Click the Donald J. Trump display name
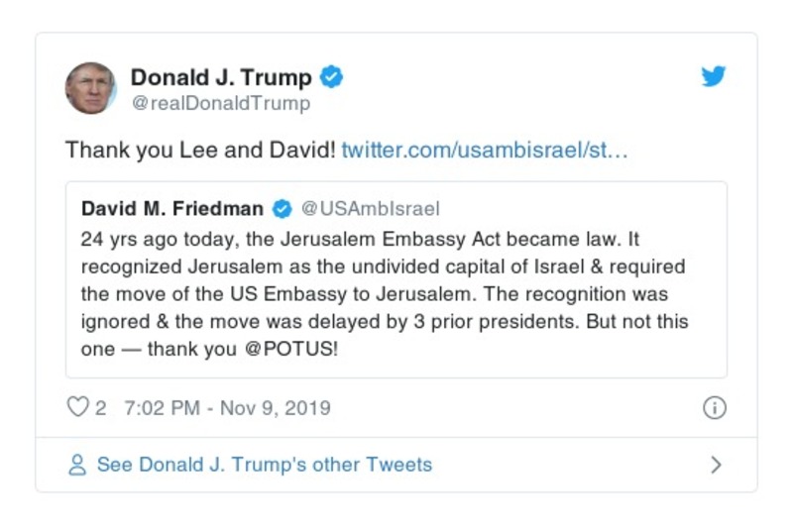The image size is (793, 532). pos(221,77)
